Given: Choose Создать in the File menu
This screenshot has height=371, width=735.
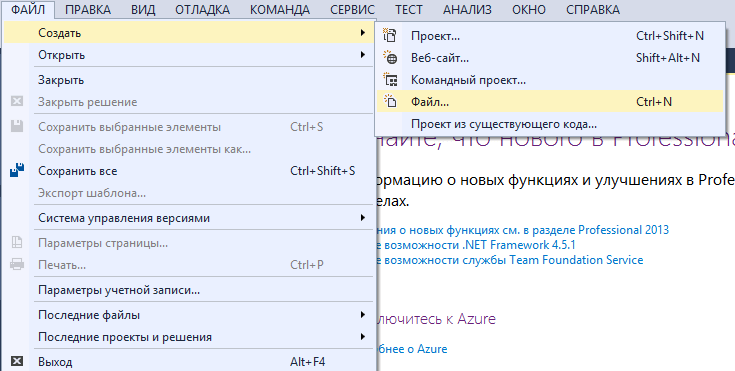Looking at the screenshot, I should [189, 33].
